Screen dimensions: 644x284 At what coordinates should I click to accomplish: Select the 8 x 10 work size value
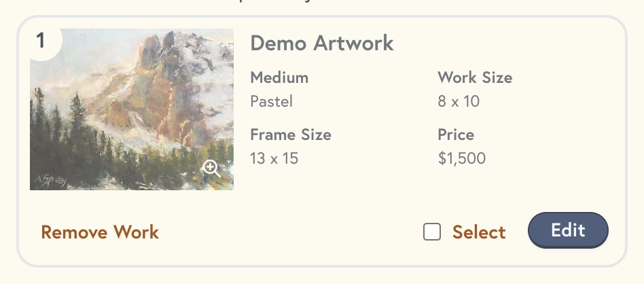coord(459,102)
